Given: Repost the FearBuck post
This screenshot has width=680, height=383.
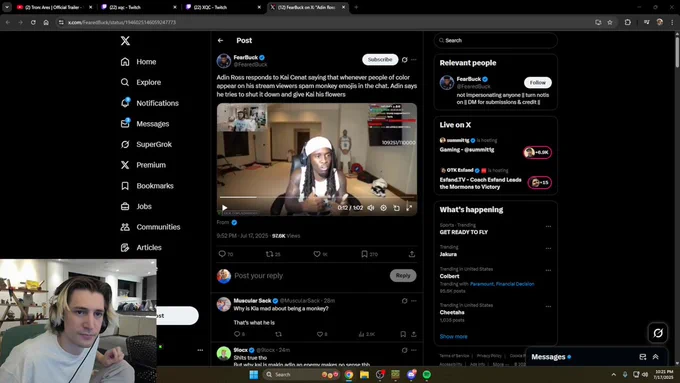Looking at the screenshot, I should point(269,254).
